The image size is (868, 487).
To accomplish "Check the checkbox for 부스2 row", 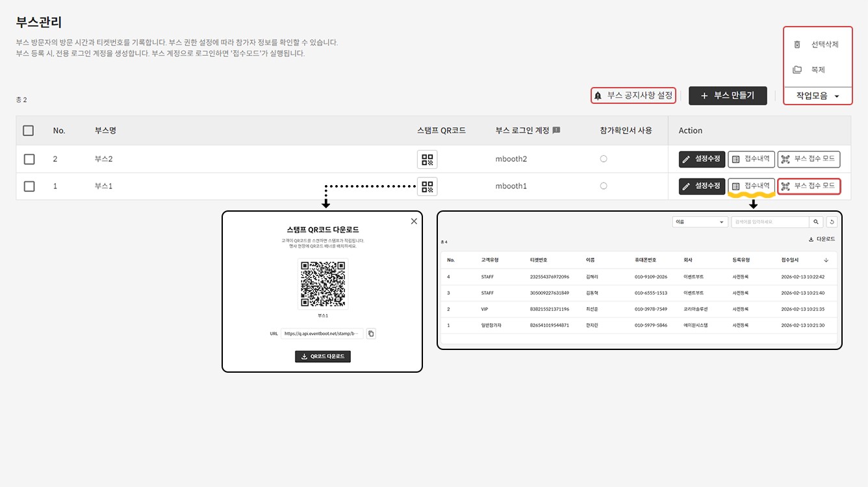I will [x=29, y=159].
